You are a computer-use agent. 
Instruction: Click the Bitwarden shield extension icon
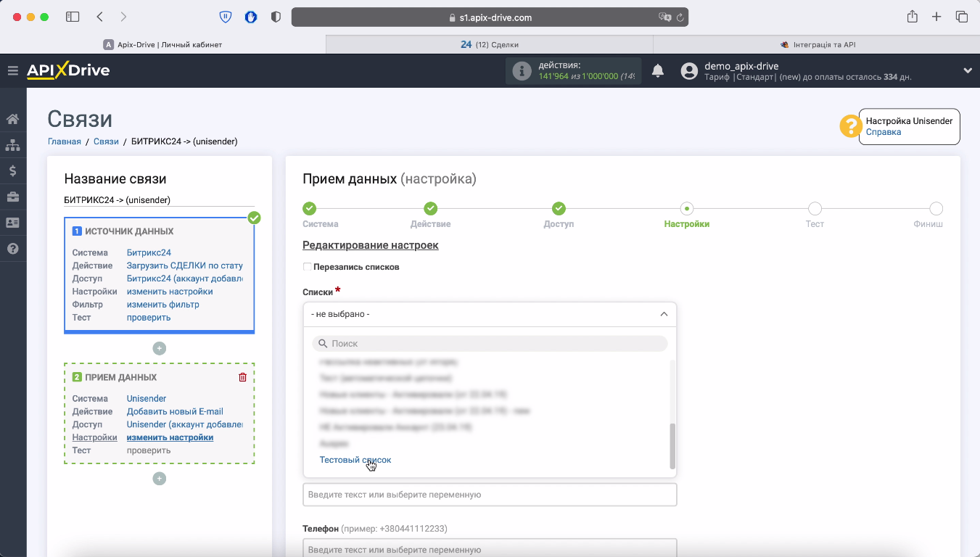point(226,17)
